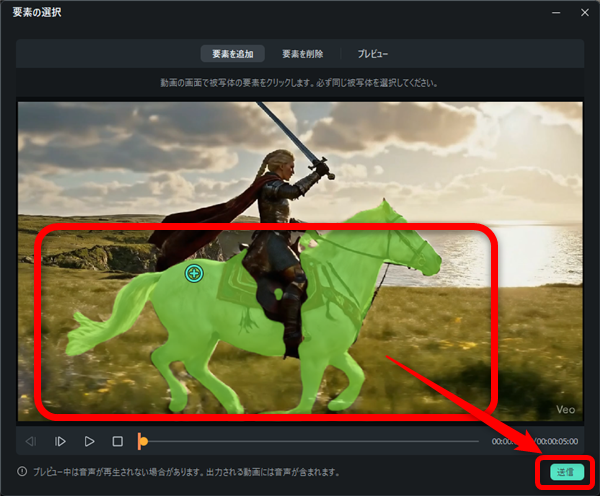600x496 pixels.
Task: Click the crosshair selection marker on the horse
Action: pyautogui.click(x=194, y=272)
